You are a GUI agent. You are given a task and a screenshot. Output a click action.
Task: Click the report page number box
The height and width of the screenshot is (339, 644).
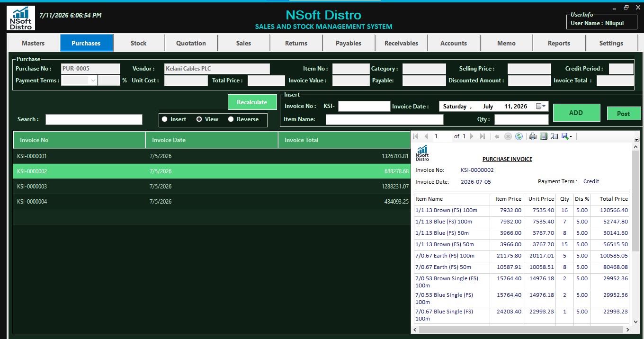[x=442, y=136]
